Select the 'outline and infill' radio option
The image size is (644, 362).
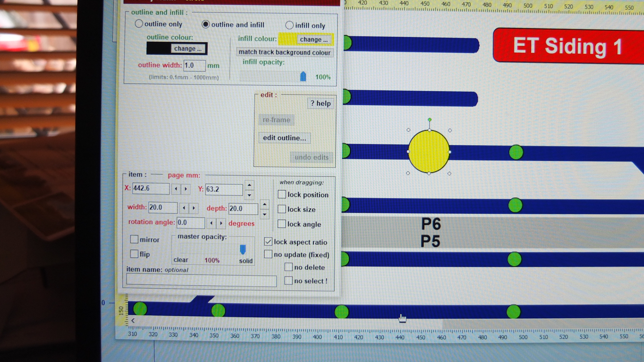point(206,24)
